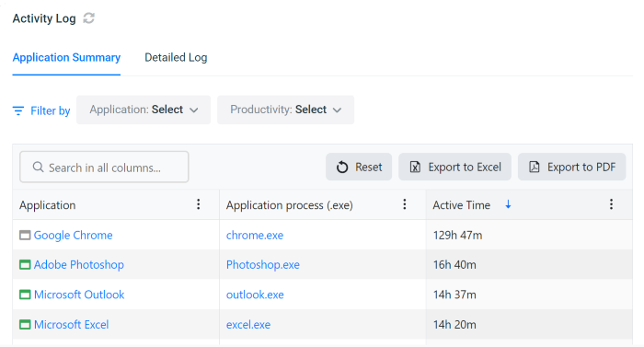Image resolution: width=644 pixels, height=347 pixels.
Task: Open the Google Chrome application link
Action: [x=73, y=236]
